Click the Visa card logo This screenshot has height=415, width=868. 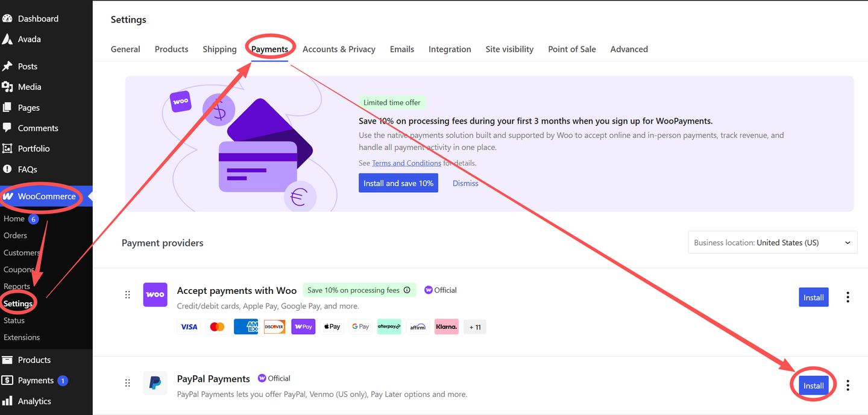point(189,326)
